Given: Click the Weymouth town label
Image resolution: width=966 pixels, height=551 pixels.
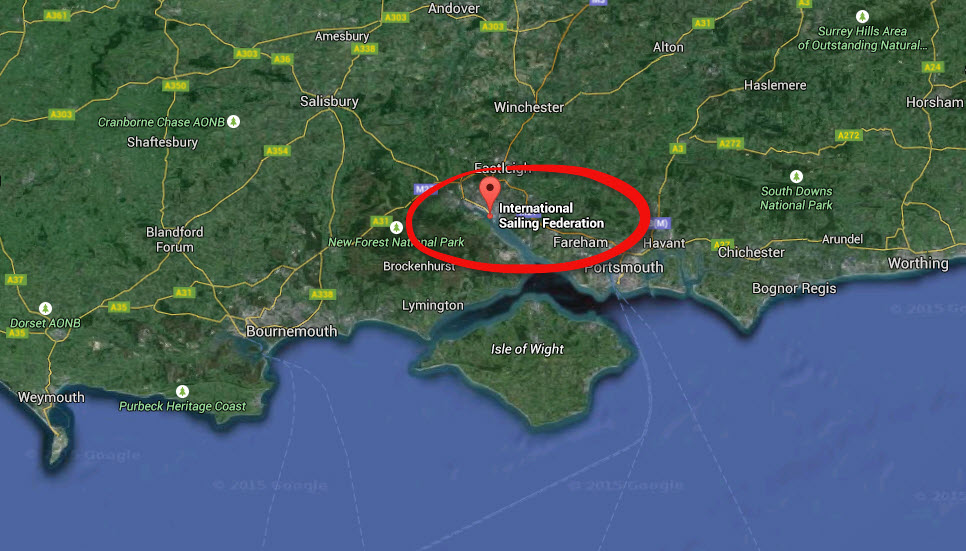Looking at the screenshot, I should (51, 398).
